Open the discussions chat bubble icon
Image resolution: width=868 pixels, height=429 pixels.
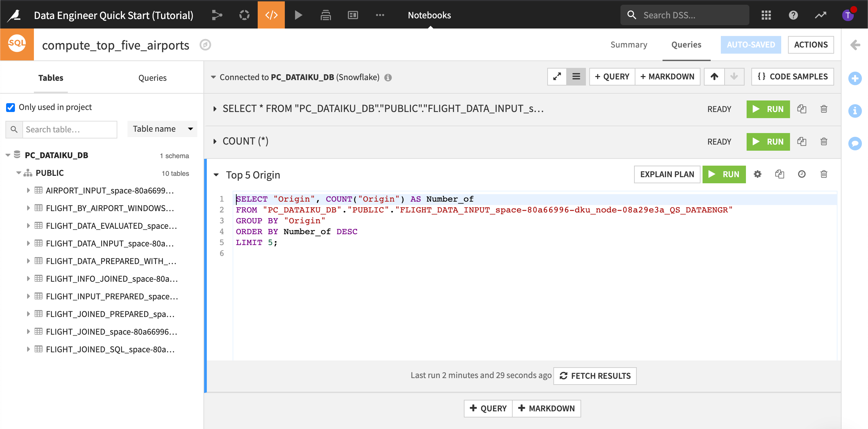855,144
